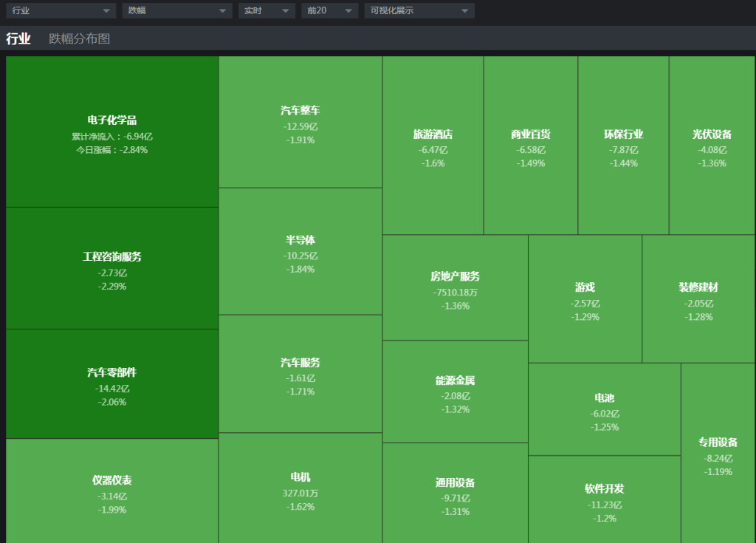Select the 软件开发 treemap block
The image size is (756, 543).
click(x=605, y=499)
